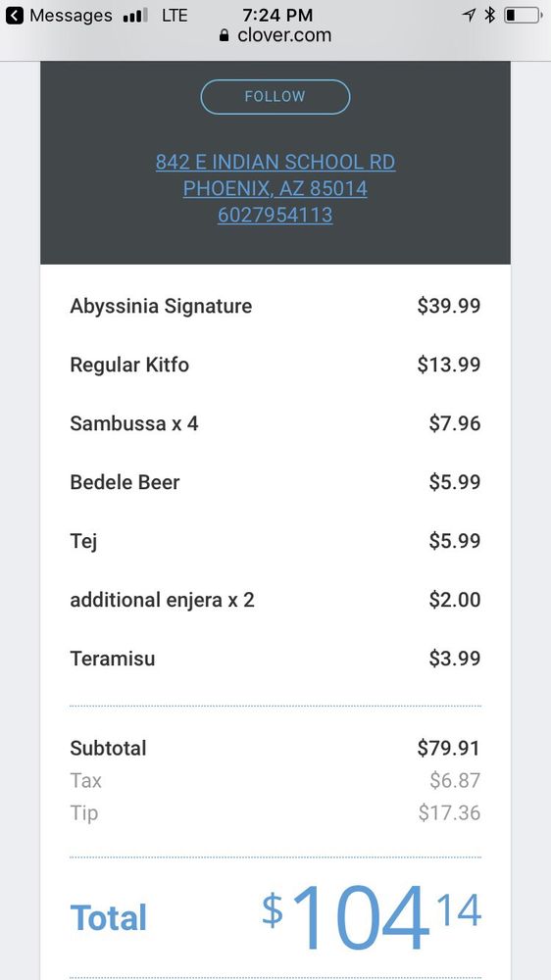Tap the clover.com address bar
The image size is (551, 980).
(x=275, y=35)
